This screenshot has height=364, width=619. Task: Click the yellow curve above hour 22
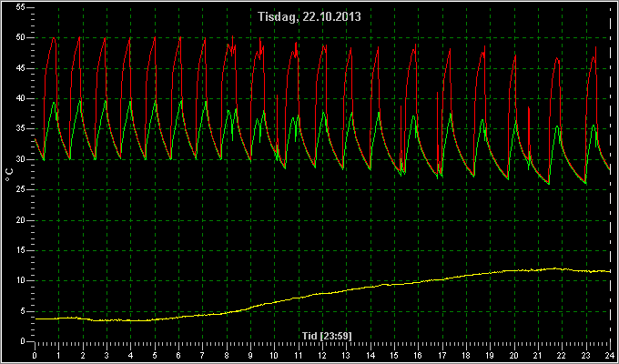point(562,268)
